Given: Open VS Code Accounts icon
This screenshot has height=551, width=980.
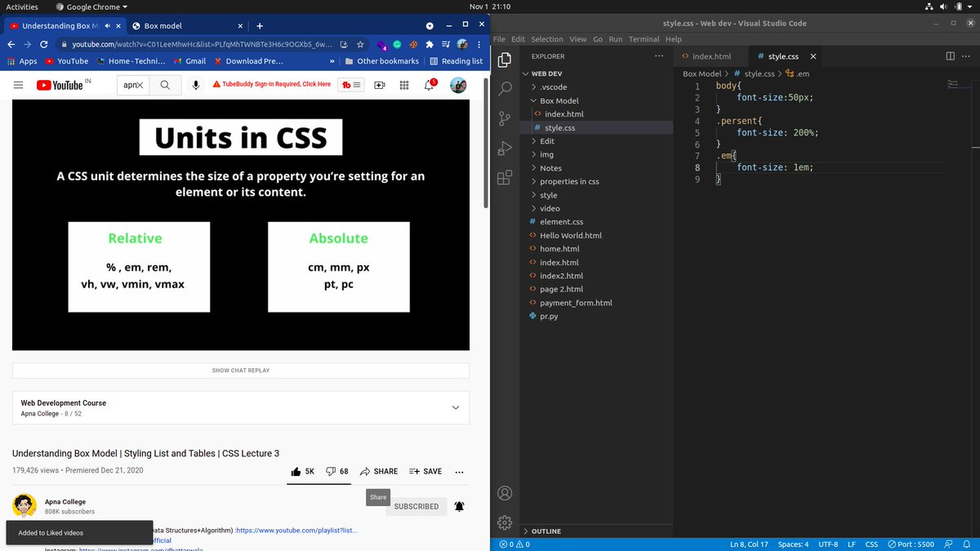Looking at the screenshot, I should [505, 492].
